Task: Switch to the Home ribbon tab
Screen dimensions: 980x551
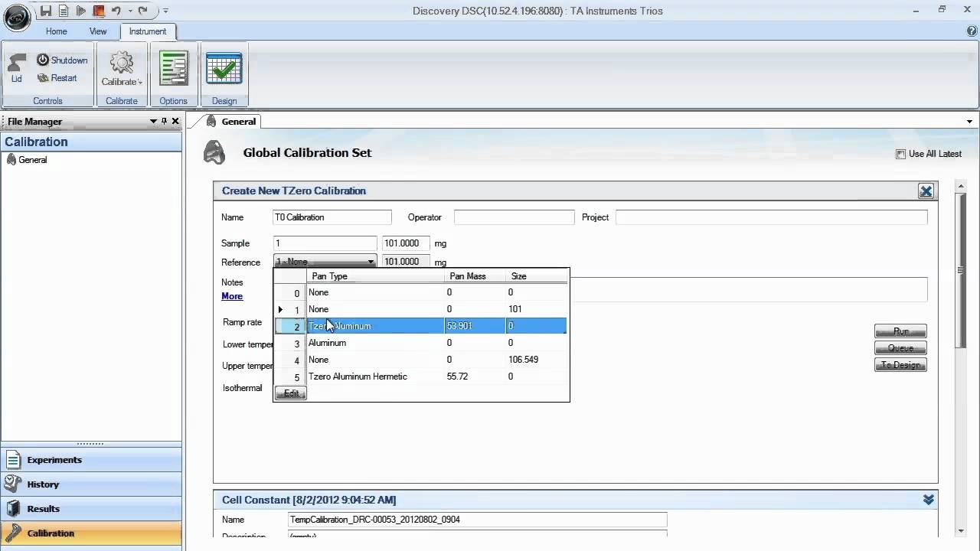Action: point(56,31)
